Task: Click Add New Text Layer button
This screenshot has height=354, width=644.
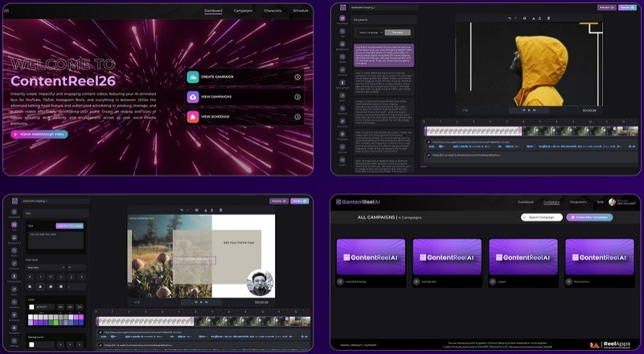Action: tap(70, 226)
